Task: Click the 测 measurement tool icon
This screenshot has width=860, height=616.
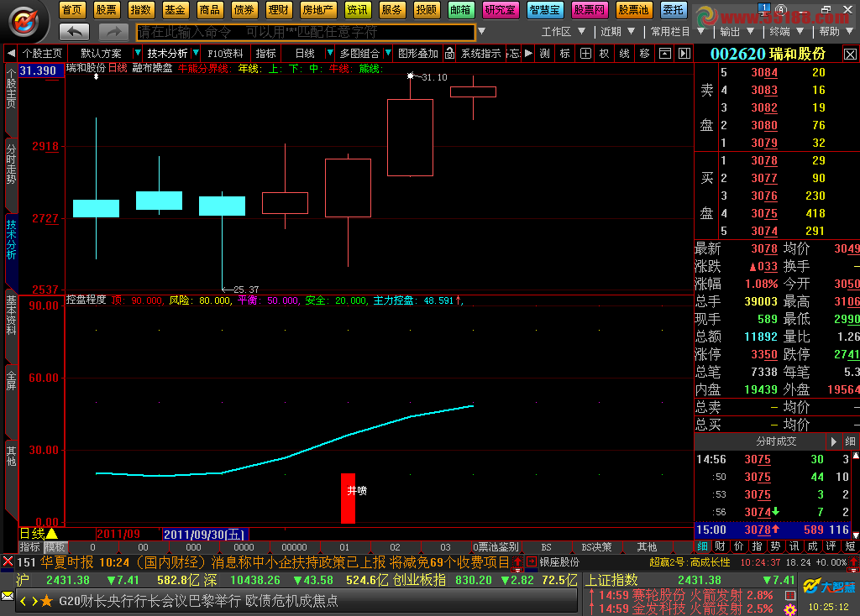Action: point(544,53)
